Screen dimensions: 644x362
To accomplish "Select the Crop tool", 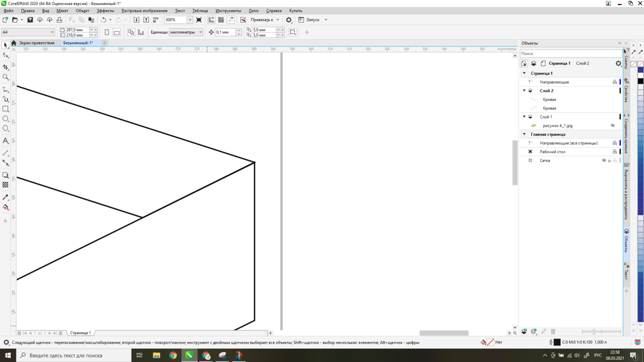I will pos(6,67).
